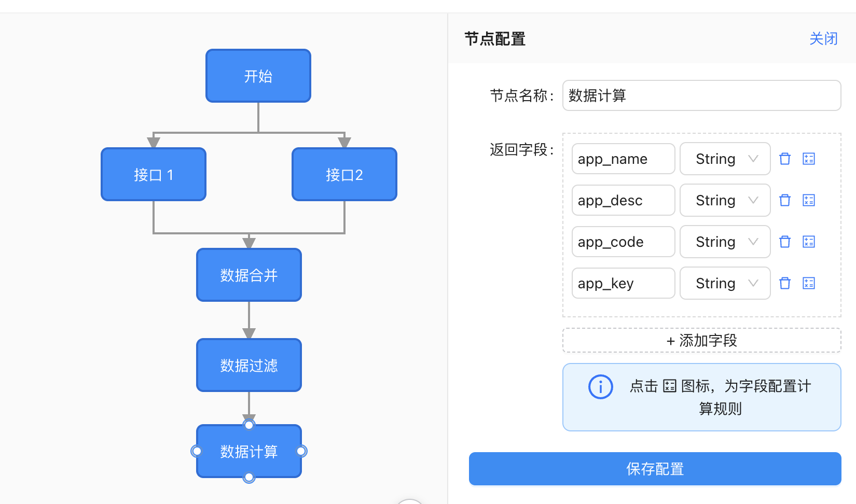856x504 pixels.
Task: Focus the 节点名称 input field
Action: click(x=701, y=95)
